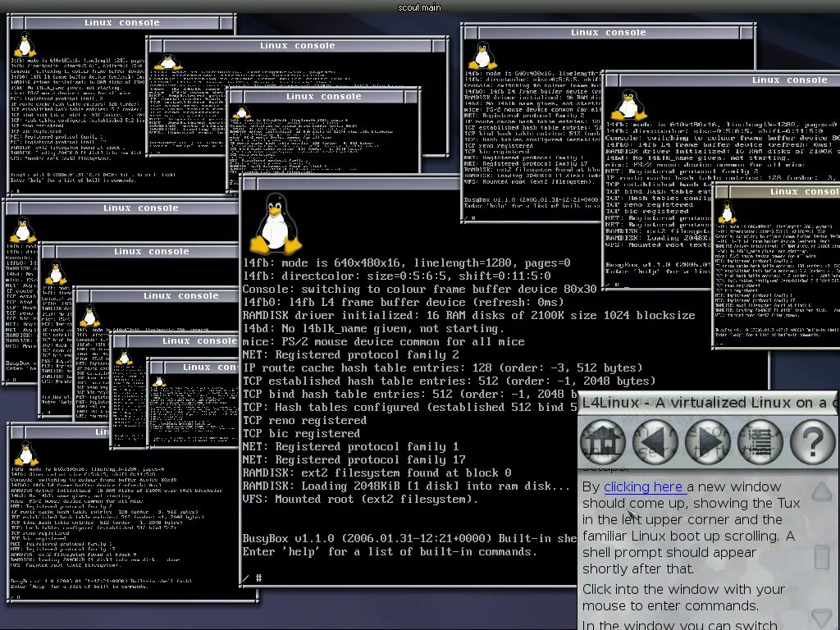The width and height of the screenshot is (840, 630).
Task: Click "mice: PS/2 mouse device" line in large console
Action: click(x=384, y=341)
